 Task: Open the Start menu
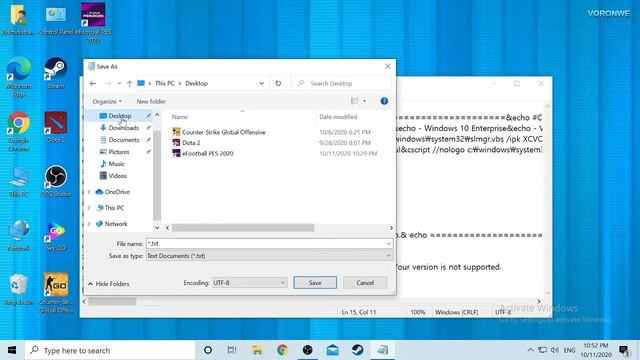click(12, 350)
